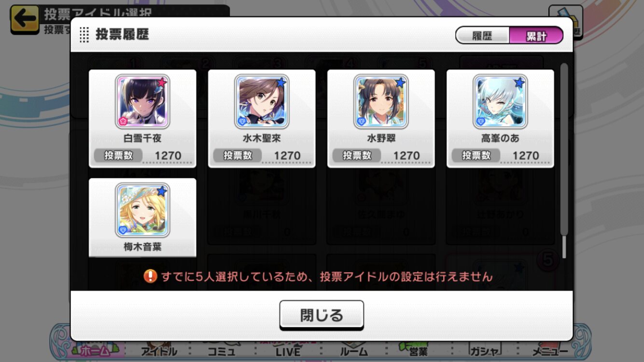Select the 水木聖來 idol portrait
Screen dimensions: 644x362
point(262,101)
